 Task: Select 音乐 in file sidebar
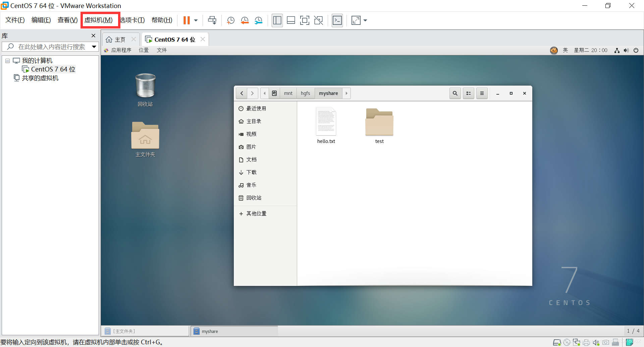[265, 185]
